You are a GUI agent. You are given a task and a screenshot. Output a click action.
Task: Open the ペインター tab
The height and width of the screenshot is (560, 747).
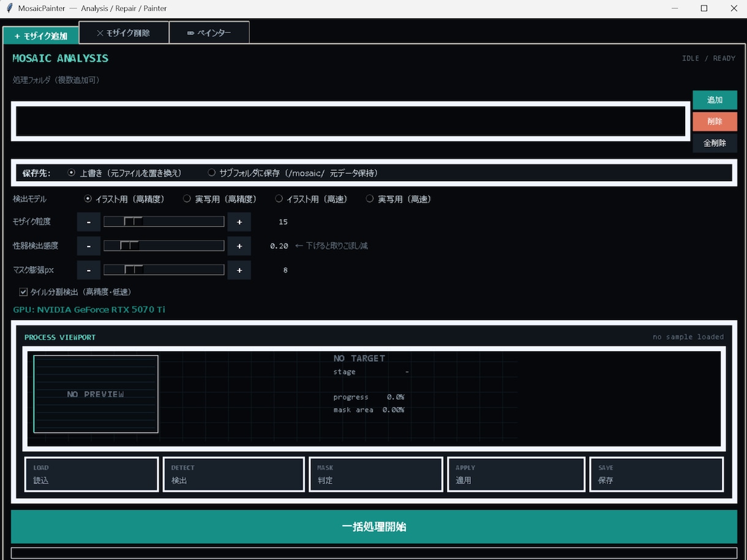tap(209, 32)
